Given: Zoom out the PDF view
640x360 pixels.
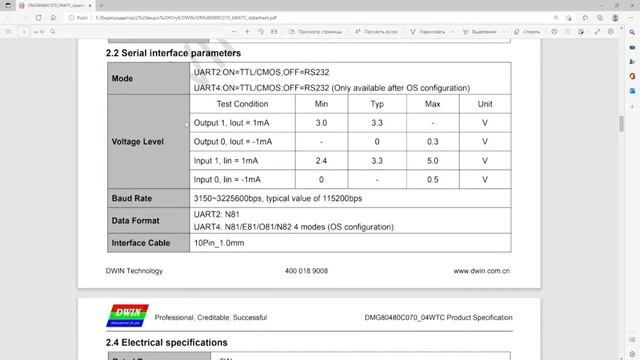Looking at the screenshot, I should [234, 31].
